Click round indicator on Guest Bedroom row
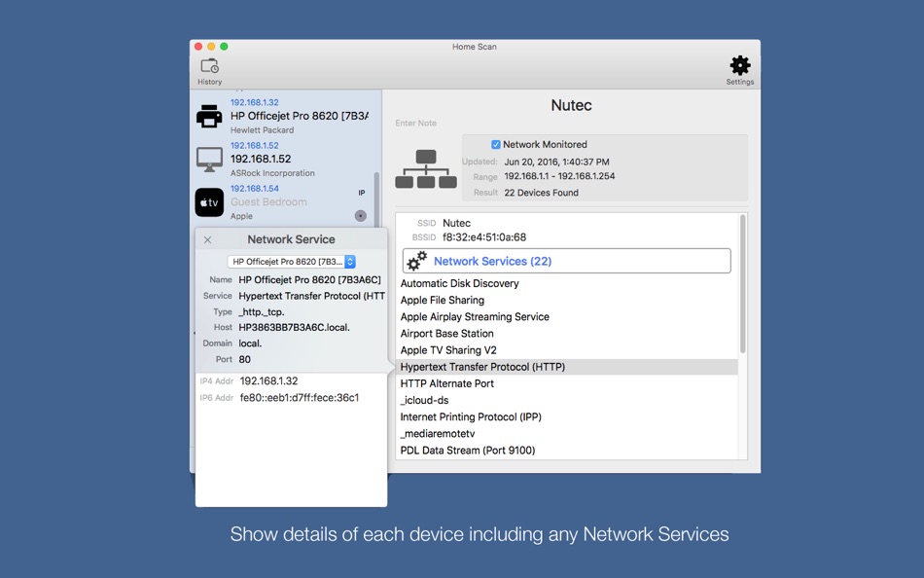924x578 pixels. [x=361, y=216]
